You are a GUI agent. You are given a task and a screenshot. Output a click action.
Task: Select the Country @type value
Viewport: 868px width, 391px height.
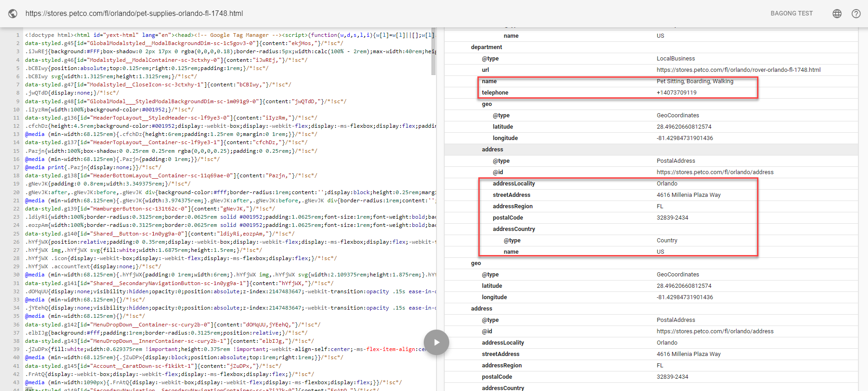(x=667, y=241)
